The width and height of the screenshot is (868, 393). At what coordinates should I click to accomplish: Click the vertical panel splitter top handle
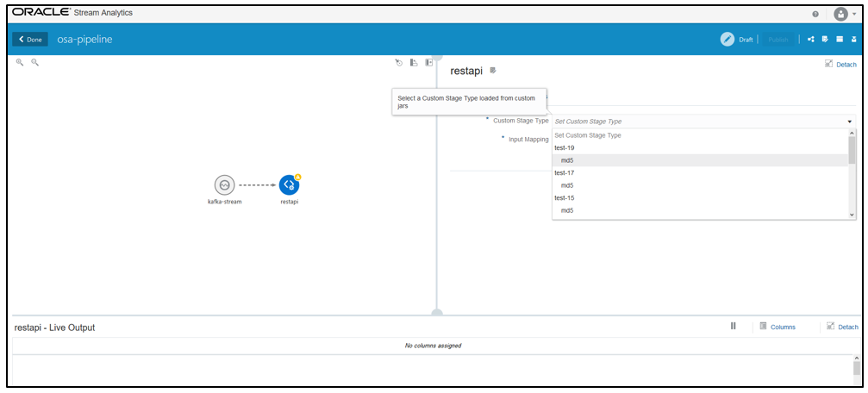[437, 57]
